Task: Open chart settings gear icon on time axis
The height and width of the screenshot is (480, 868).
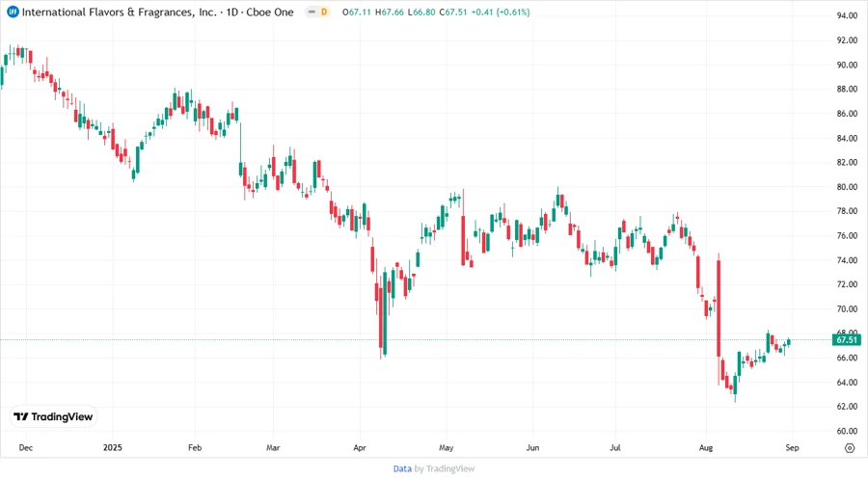Action: [x=850, y=448]
